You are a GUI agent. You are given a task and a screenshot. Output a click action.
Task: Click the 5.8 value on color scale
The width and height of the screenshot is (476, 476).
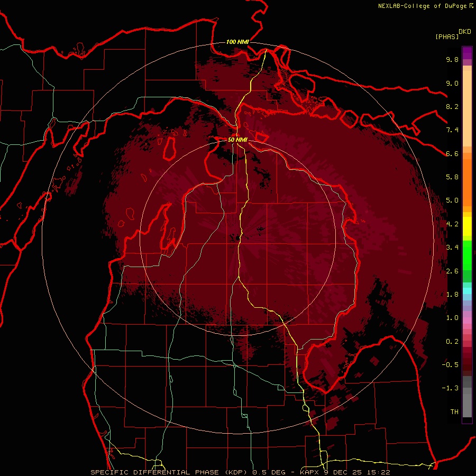[452, 177]
